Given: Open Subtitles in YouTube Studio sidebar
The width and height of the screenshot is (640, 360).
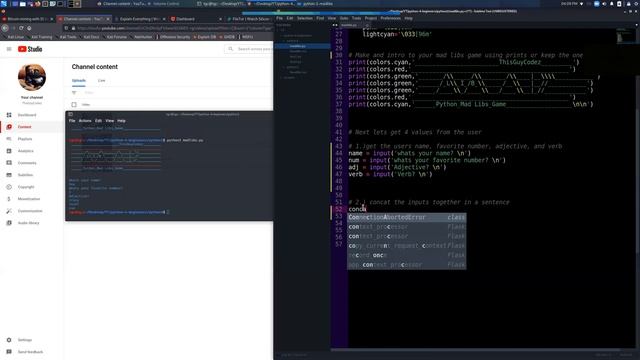Looking at the screenshot, I should [25, 175].
